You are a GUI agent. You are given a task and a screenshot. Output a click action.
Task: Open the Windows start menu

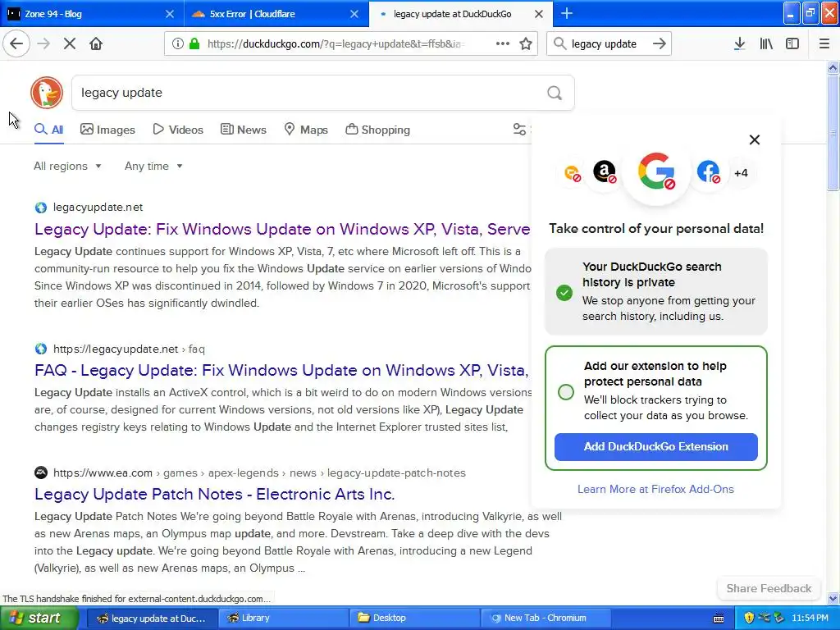[x=39, y=619]
